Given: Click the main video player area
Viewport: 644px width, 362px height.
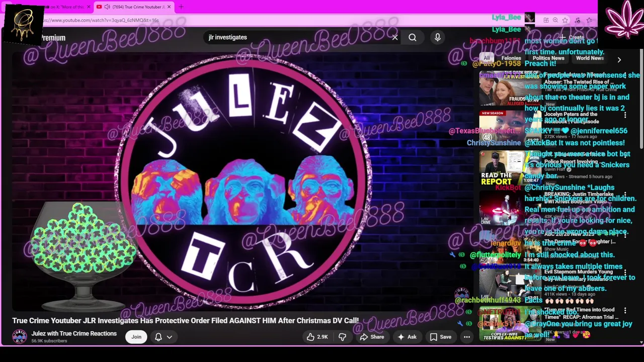Looking at the screenshot, I should pos(242,181).
